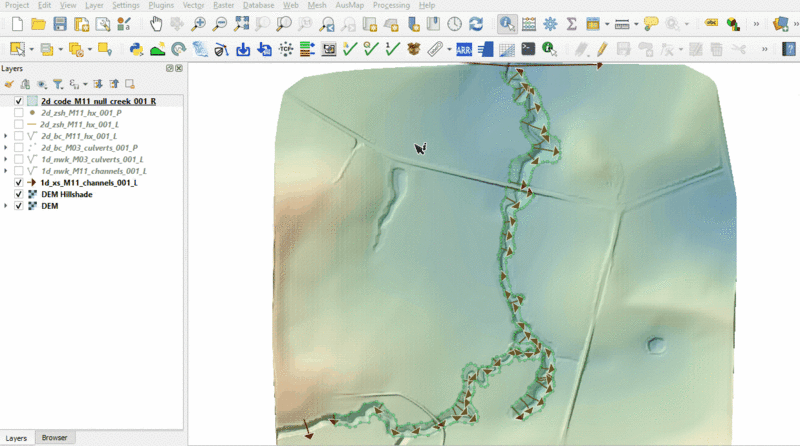Open the Plugins menu
This screenshot has height=446, width=800.
pyautogui.click(x=160, y=5)
